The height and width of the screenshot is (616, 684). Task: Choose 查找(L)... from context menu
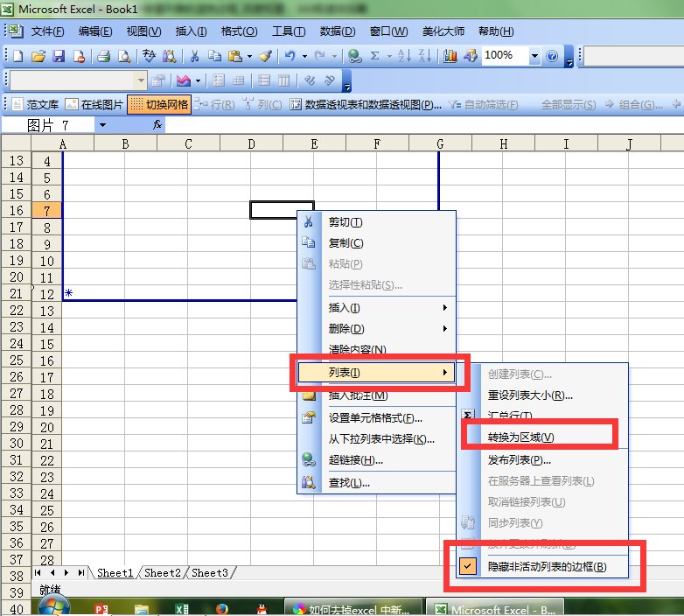(x=377, y=482)
